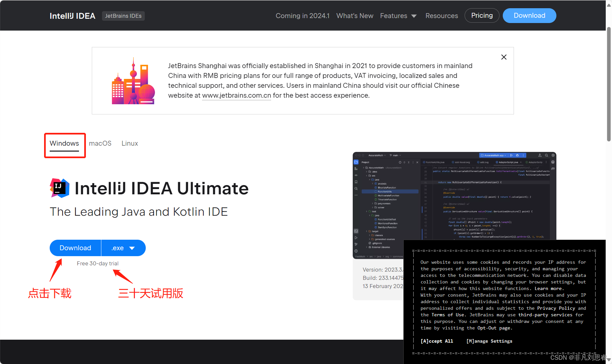Open the Resources menu

point(442,16)
